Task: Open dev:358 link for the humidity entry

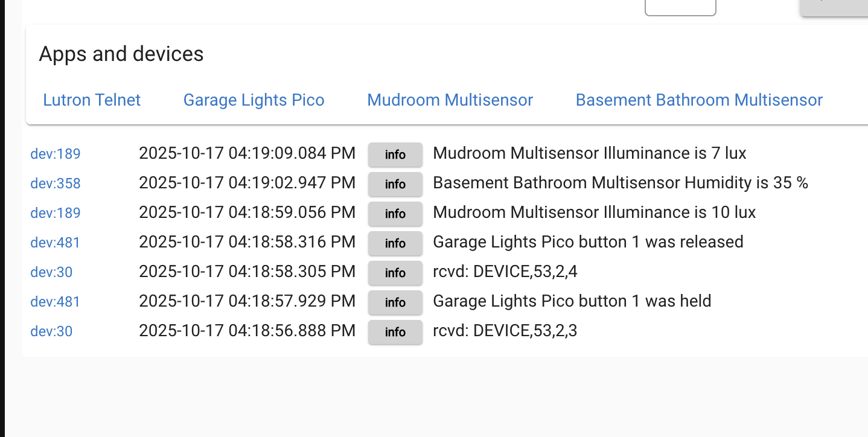Action: (x=56, y=183)
